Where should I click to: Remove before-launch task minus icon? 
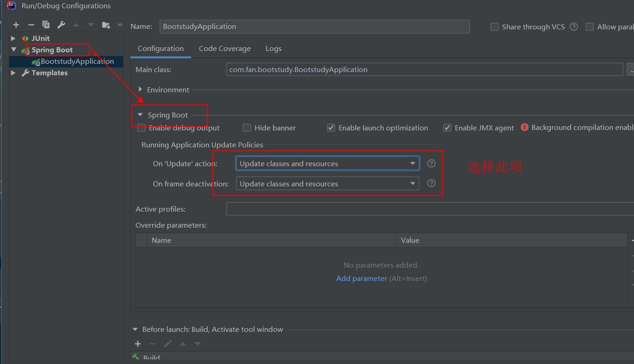point(153,344)
